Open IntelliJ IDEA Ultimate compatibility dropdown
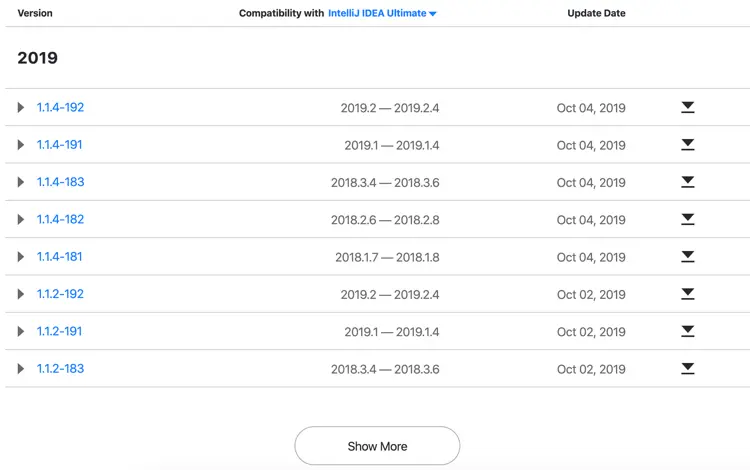Viewport: 750px width, 470px height. tap(383, 14)
